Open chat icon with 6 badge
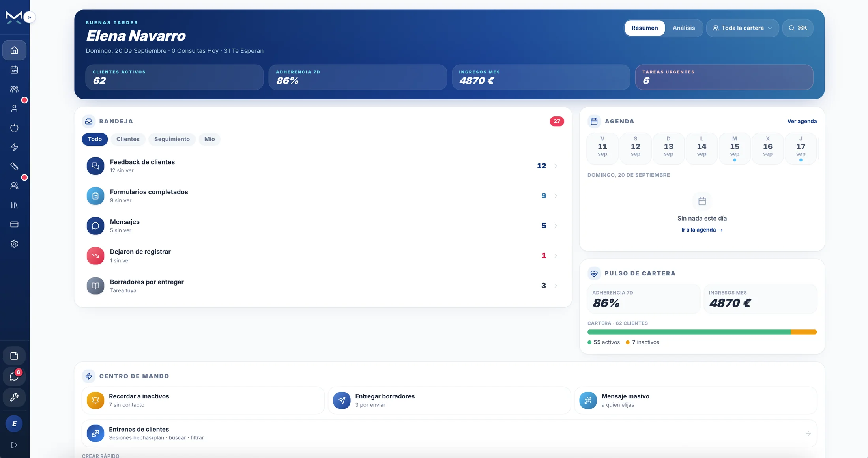The height and width of the screenshot is (458, 868). tap(14, 376)
